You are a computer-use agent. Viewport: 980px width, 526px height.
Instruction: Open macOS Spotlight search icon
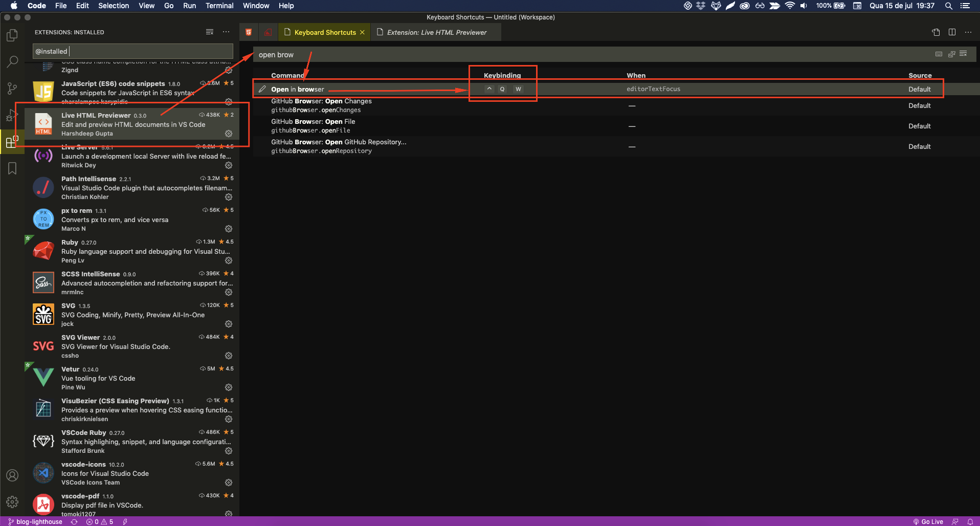click(948, 6)
